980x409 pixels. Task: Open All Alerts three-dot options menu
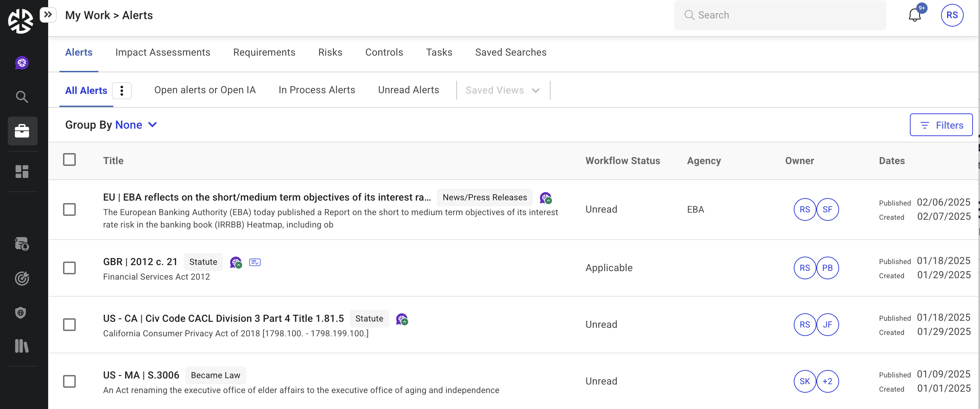122,91
